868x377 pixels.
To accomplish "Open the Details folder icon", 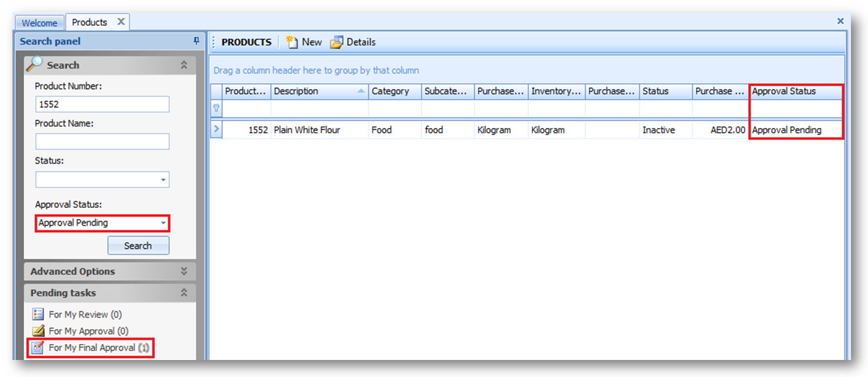I will pos(336,42).
